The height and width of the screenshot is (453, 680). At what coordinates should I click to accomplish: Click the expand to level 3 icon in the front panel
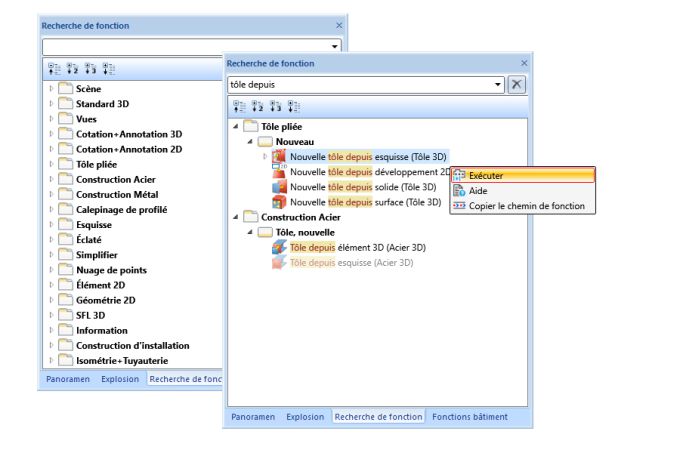(x=273, y=108)
